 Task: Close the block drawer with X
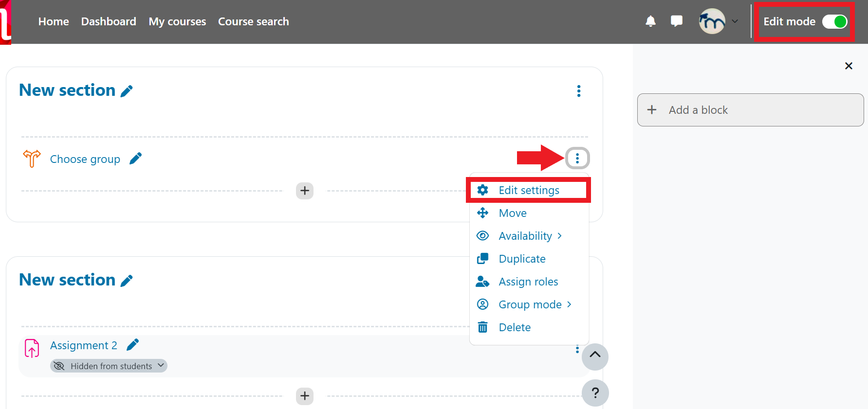pyautogui.click(x=849, y=66)
